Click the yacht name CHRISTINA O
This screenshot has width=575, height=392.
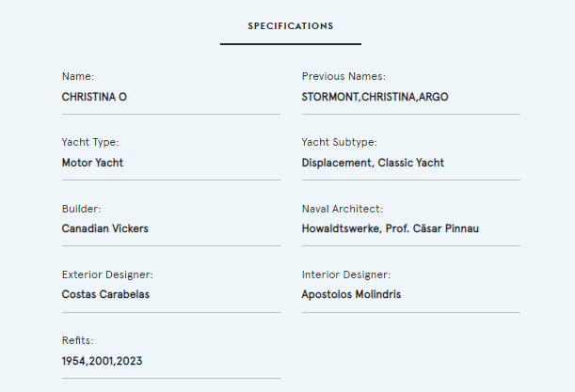[x=94, y=97]
